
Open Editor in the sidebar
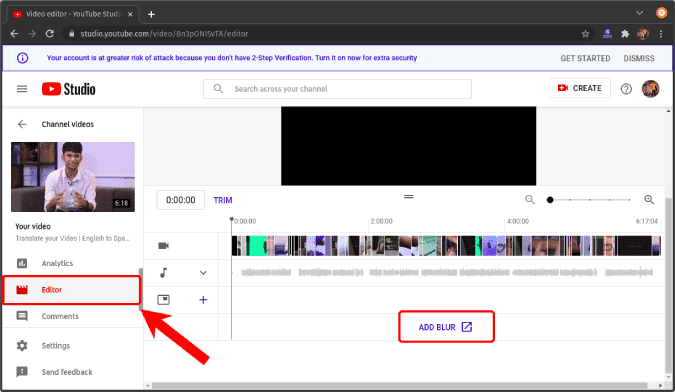click(x=72, y=290)
